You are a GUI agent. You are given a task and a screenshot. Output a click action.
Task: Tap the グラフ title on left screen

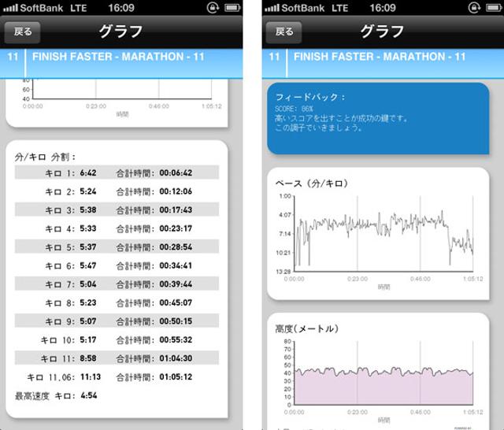pyautogui.click(x=120, y=32)
